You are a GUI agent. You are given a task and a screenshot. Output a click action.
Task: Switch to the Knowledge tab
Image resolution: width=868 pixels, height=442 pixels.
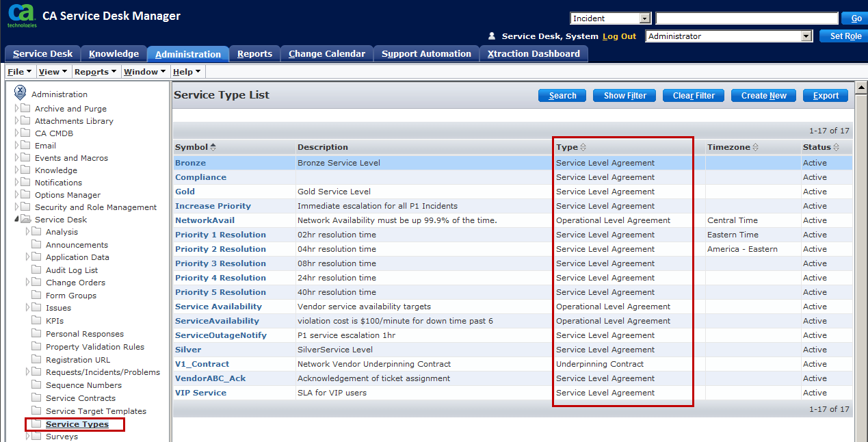(114, 54)
